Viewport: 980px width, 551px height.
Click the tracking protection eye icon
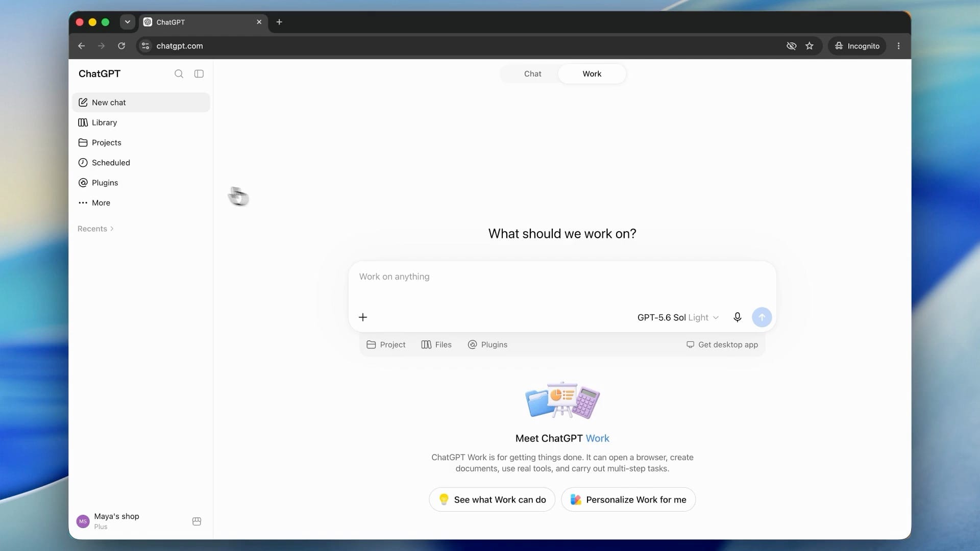[791, 46]
